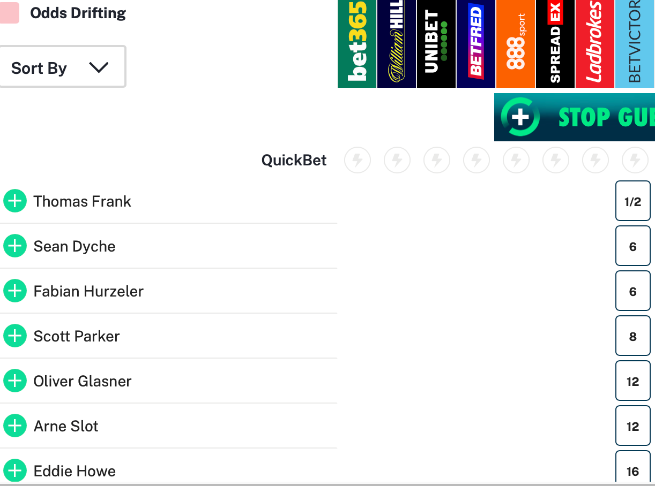
Task: Click the Betfred bookmaker logo
Action: tap(475, 44)
